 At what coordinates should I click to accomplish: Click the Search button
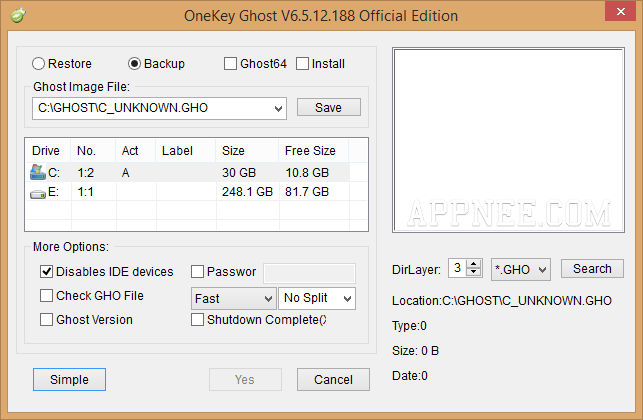tap(592, 269)
